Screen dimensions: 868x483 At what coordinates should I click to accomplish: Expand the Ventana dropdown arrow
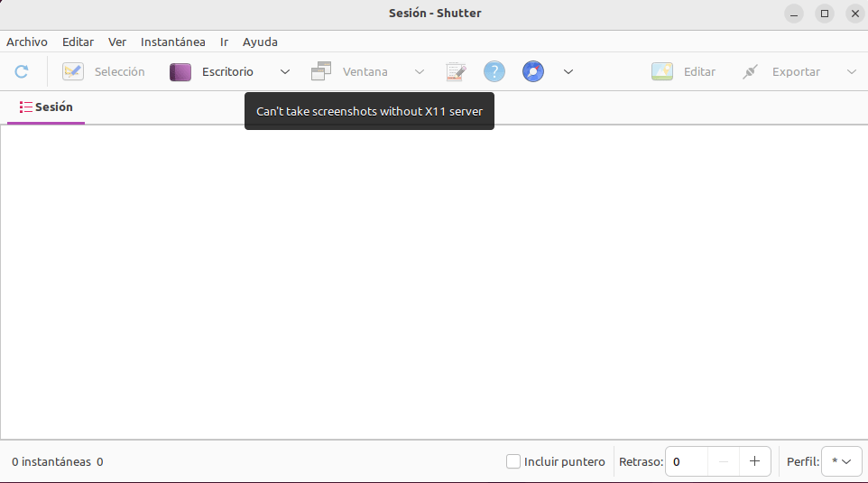pyautogui.click(x=419, y=72)
